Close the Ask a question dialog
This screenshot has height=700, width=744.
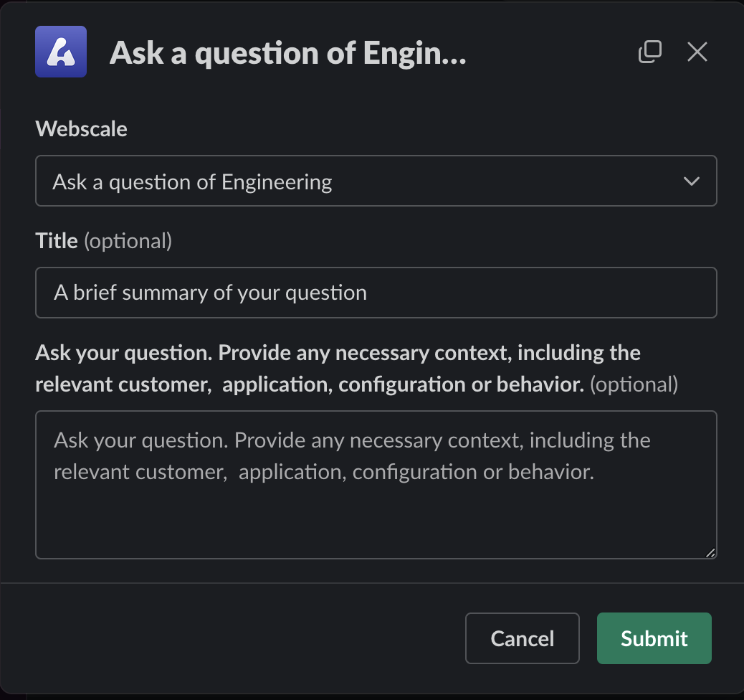[697, 52]
